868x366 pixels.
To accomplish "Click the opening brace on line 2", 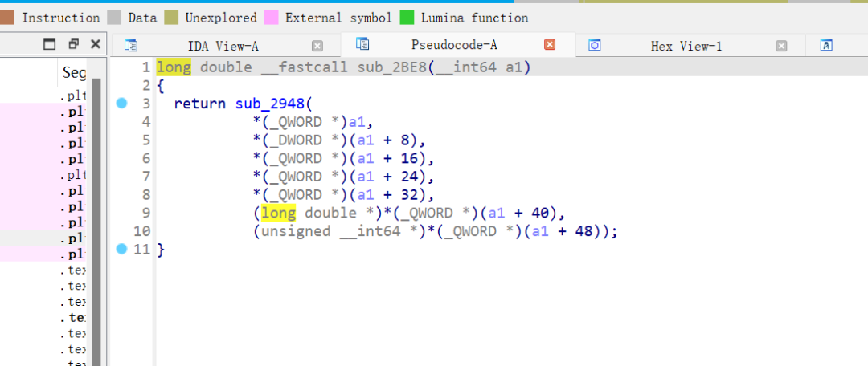I will pos(161,86).
